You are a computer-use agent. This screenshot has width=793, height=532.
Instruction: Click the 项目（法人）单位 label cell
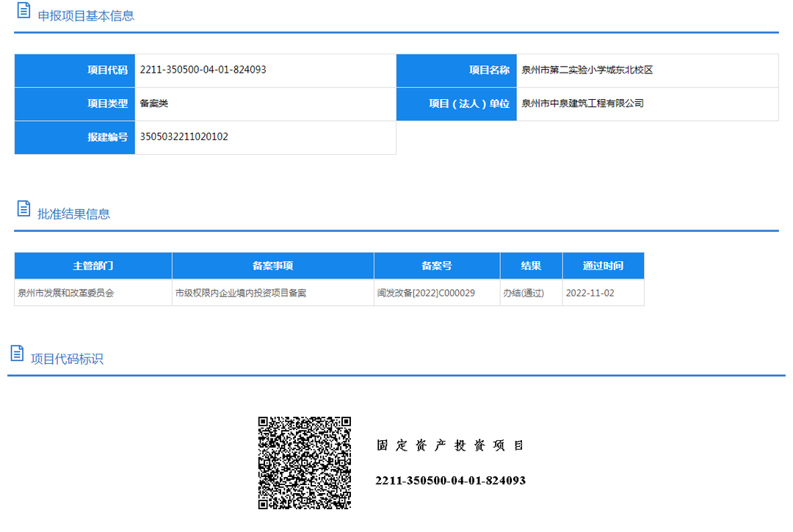coord(457,103)
